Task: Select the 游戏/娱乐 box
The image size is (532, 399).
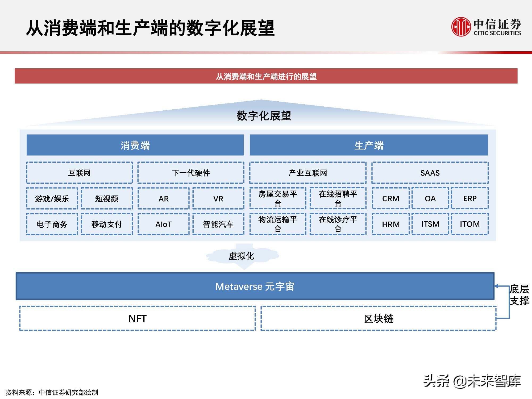Action: tap(52, 198)
